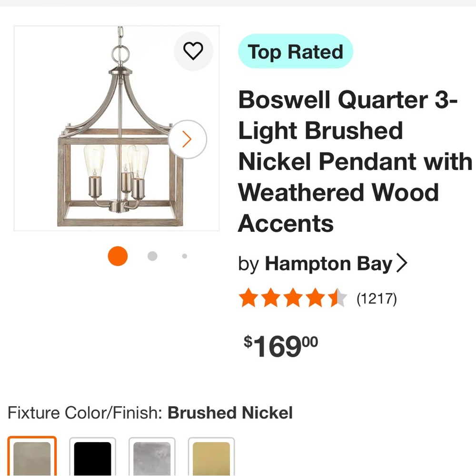The height and width of the screenshot is (476, 476).
Task: Select the gray Chrome color swatch
Action: [152, 458]
